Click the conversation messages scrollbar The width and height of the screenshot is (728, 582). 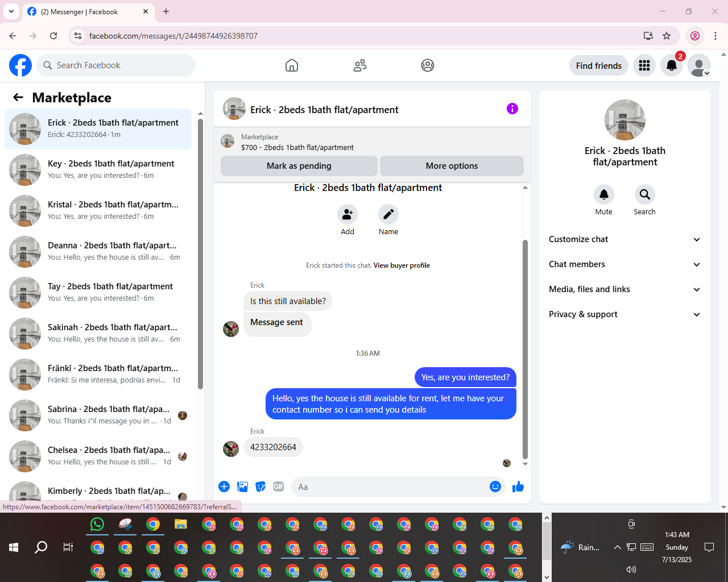525,349
